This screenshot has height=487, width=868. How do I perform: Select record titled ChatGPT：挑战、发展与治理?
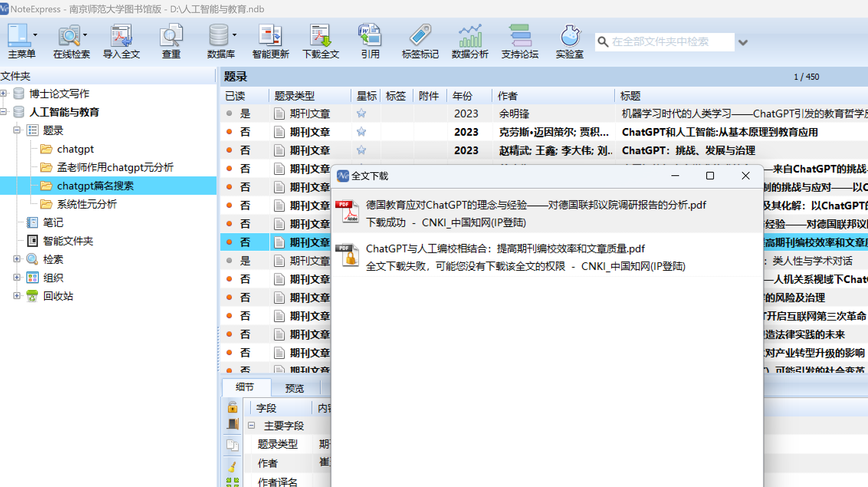coord(688,150)
